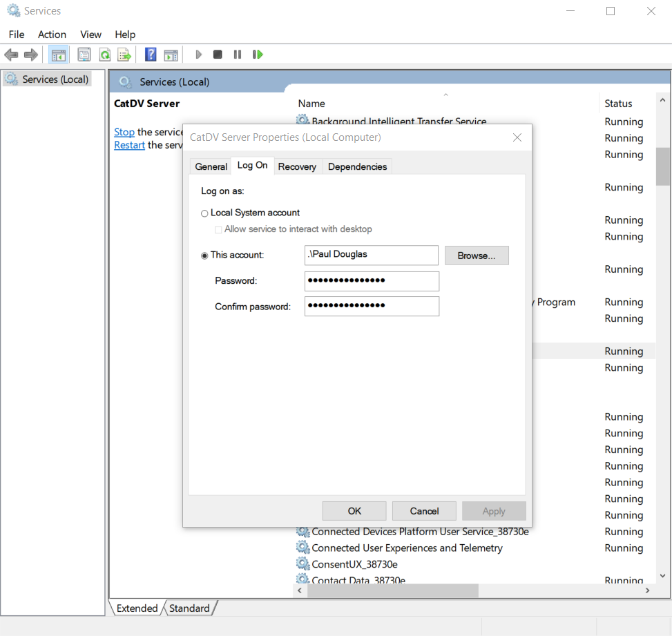Select the This account radio button

coord(204,256)
